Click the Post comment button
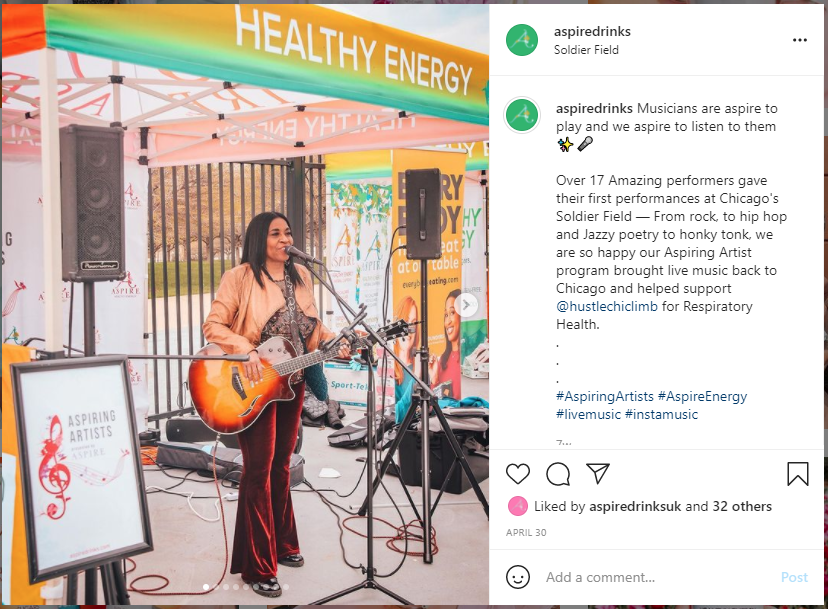828x609 pixels. coord(794,577)
